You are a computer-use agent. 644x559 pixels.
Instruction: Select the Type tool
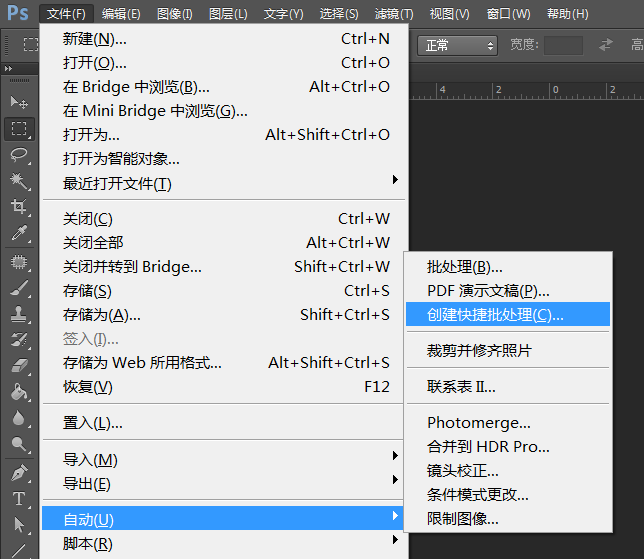[x=19, y=499]
